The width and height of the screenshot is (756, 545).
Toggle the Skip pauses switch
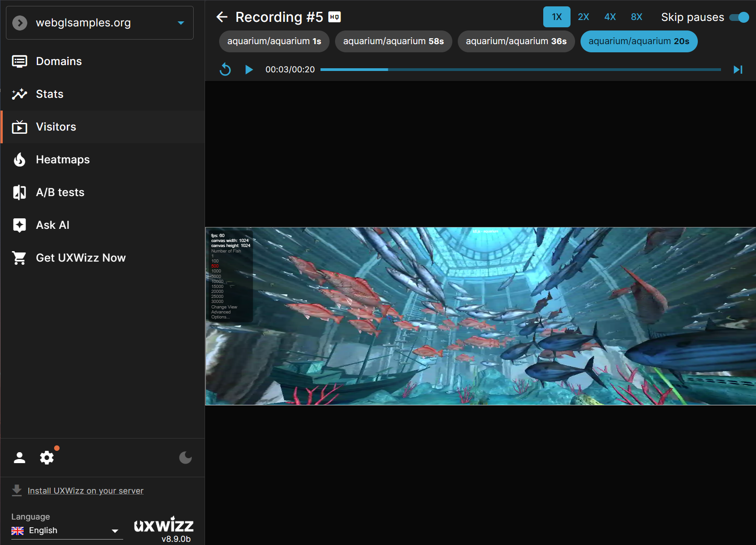739,17
